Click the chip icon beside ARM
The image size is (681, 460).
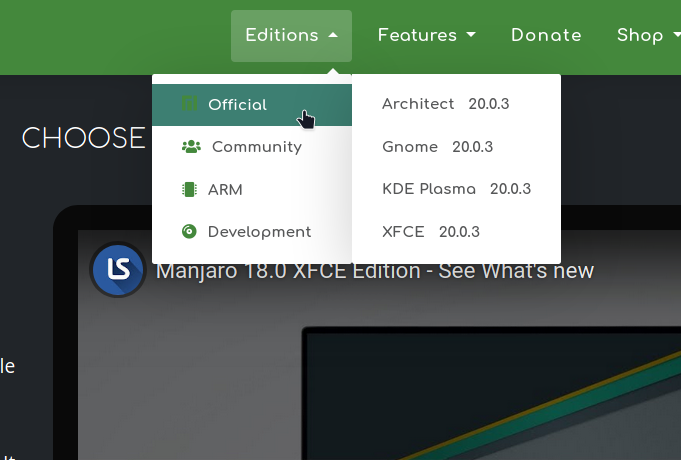click(189, 189)
